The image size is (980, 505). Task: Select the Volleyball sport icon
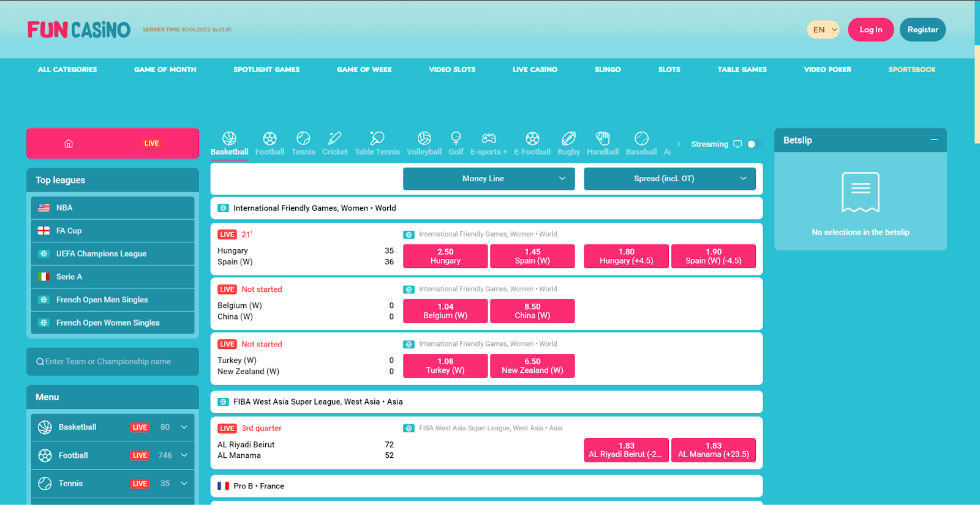(424, 138)
